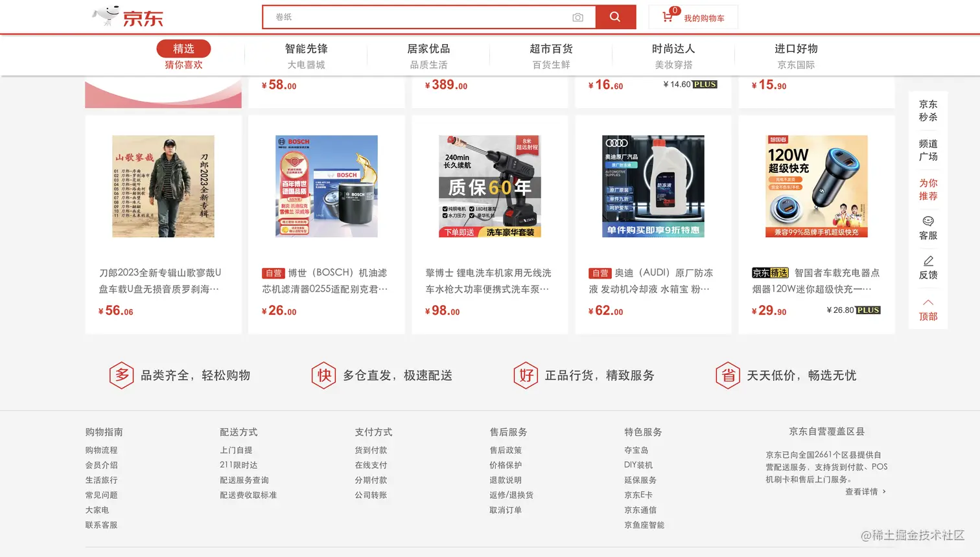The image size is (980, 557).
Task: Click the red magnifier search button
Action: click(615, 17)
